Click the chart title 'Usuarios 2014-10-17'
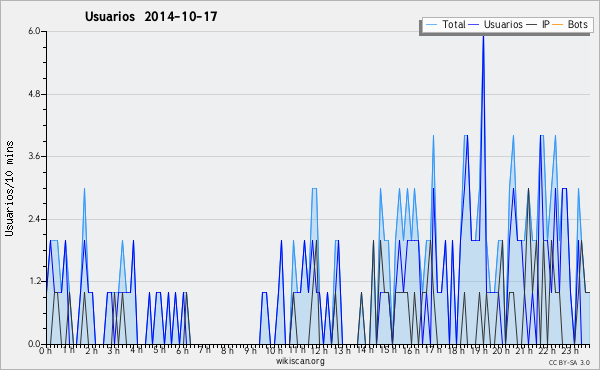This screenshot has width=600, height=370. click(151, 16)
